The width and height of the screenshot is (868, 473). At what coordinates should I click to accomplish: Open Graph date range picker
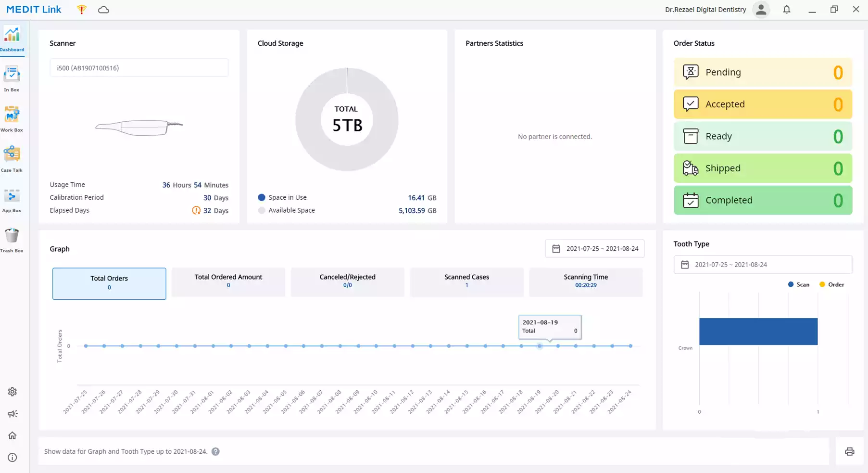point(595,249)
